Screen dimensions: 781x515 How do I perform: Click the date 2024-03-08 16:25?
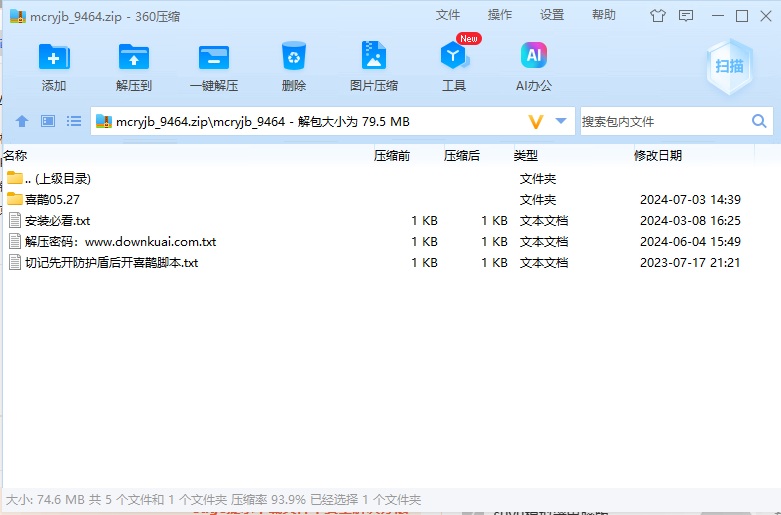[690, 221]
